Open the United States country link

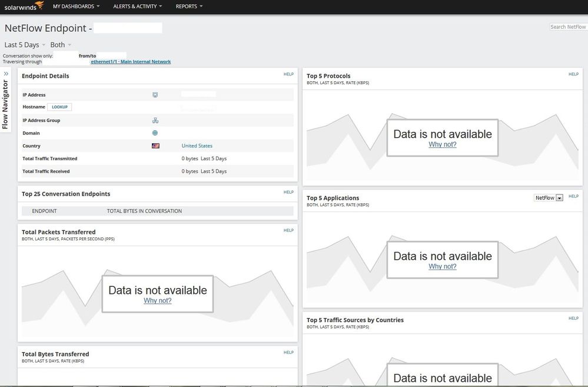[197, 145]
